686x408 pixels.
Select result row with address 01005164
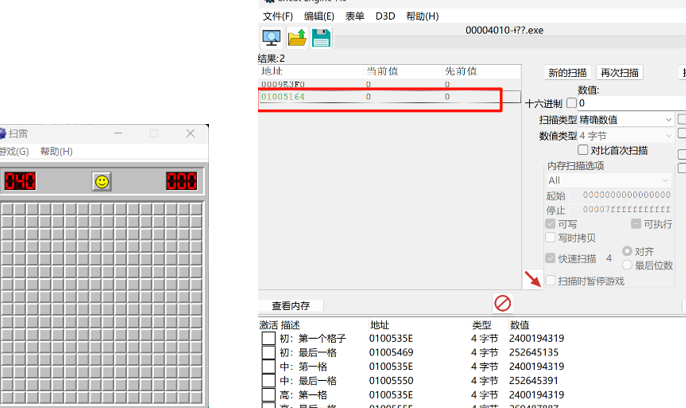click(389, 97)
